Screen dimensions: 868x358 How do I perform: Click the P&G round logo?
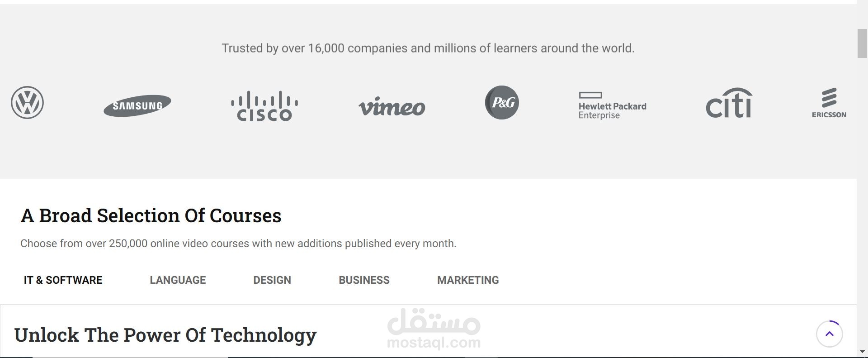click(x=502, y=103)
